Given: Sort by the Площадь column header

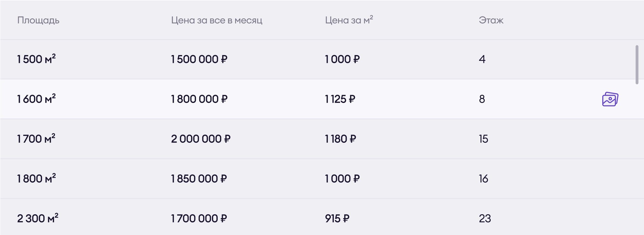Looking at the screenshot, I should tap(38, 20).
